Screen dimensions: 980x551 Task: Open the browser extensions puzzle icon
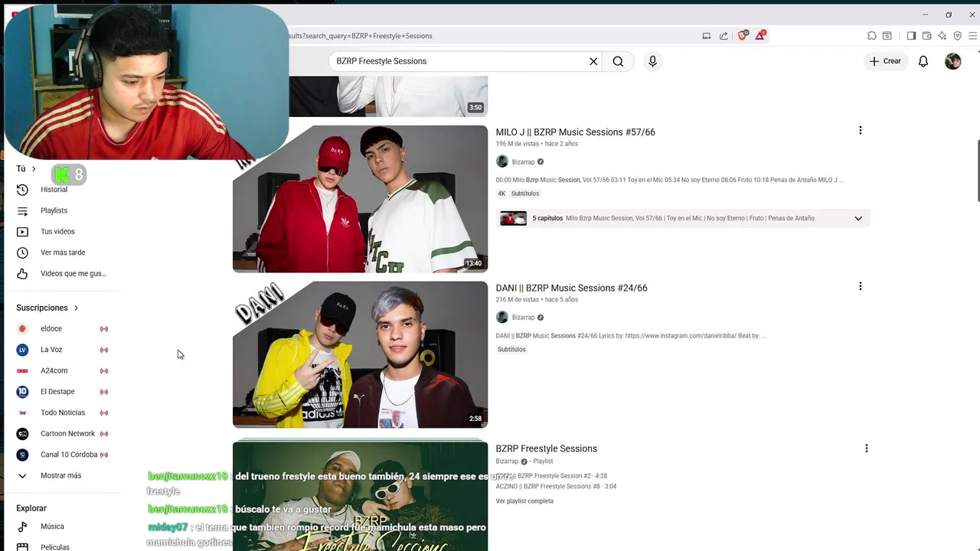tap(872, 35)
